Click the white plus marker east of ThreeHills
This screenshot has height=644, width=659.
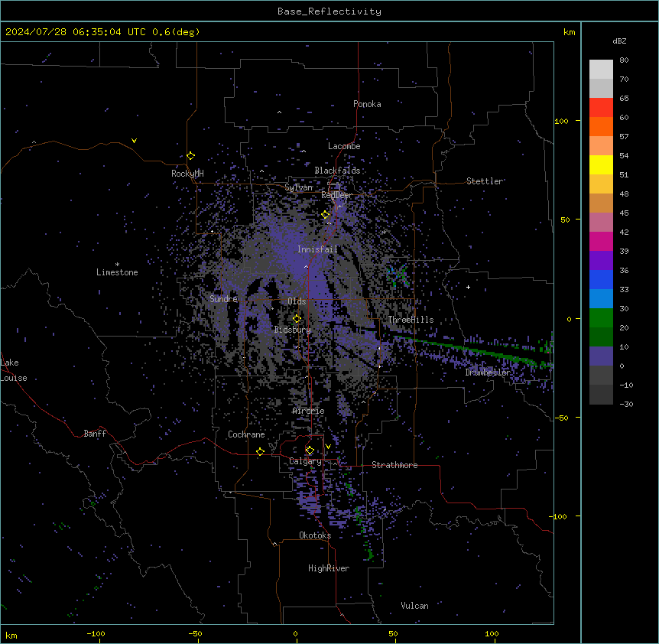point(468,287)
